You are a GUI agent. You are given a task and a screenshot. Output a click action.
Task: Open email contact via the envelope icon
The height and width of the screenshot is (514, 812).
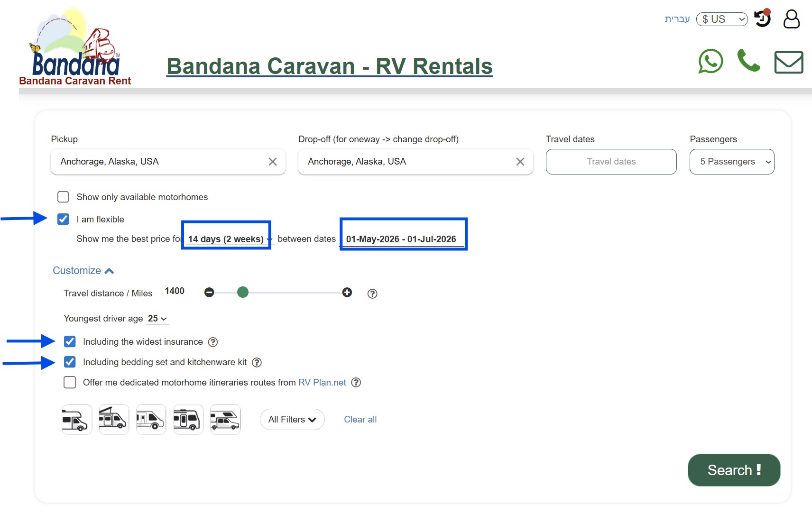788,62
